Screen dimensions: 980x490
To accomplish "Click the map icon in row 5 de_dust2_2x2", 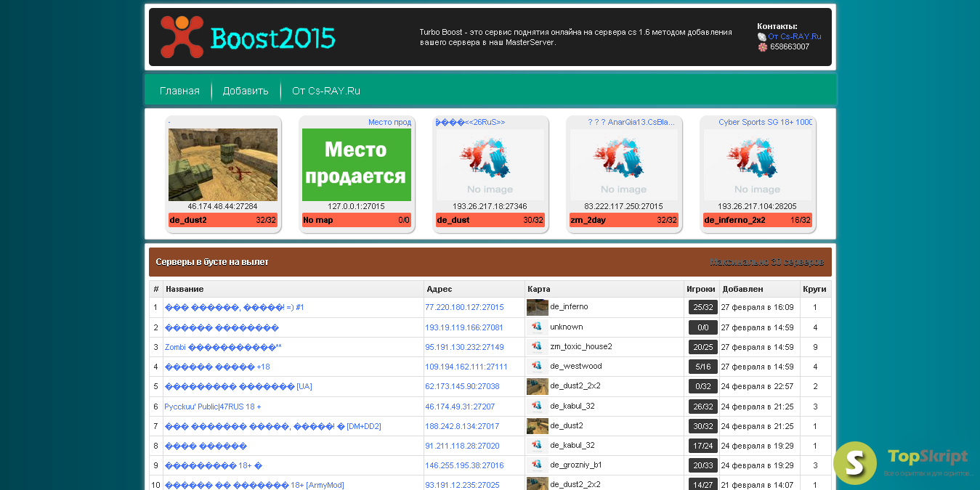I will click(538, 386).
